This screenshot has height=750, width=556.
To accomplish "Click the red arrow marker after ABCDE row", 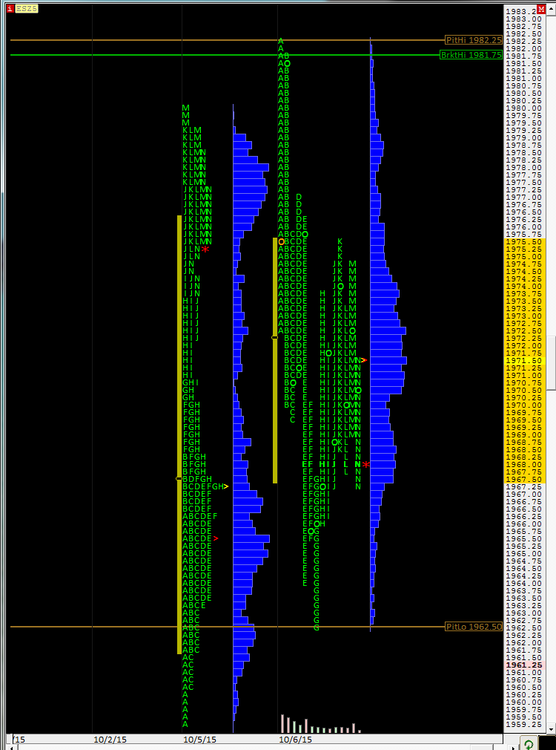I will pyautogui.click(x=216, y=539).
